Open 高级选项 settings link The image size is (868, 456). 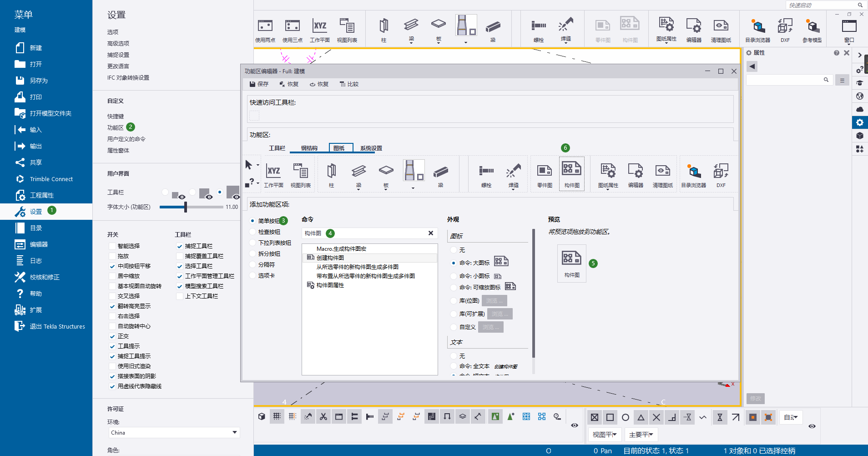[x=118, y=43]
